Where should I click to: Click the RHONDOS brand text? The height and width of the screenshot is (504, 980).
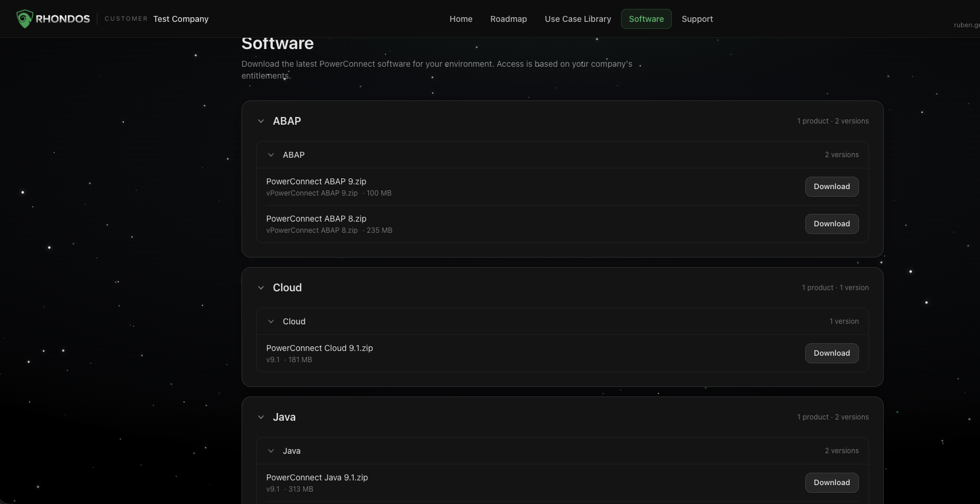click(x=63, y=19)
